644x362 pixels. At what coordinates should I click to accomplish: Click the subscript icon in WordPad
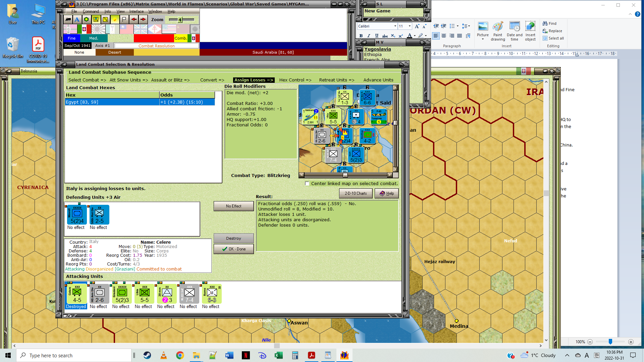393,36
